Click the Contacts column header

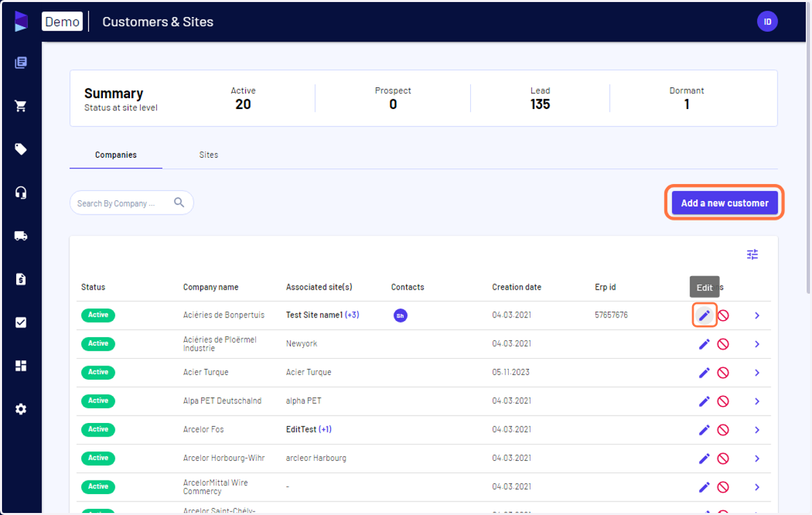click(x=407, y=287)
